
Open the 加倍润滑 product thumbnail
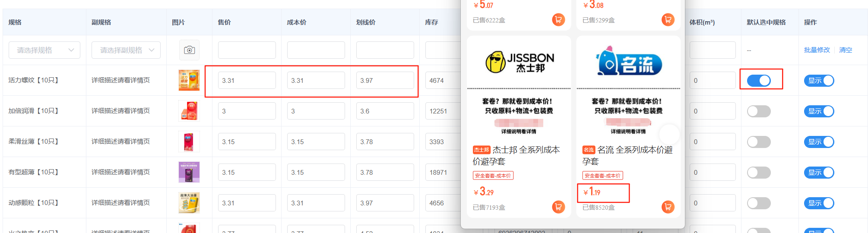pos(189,111)
